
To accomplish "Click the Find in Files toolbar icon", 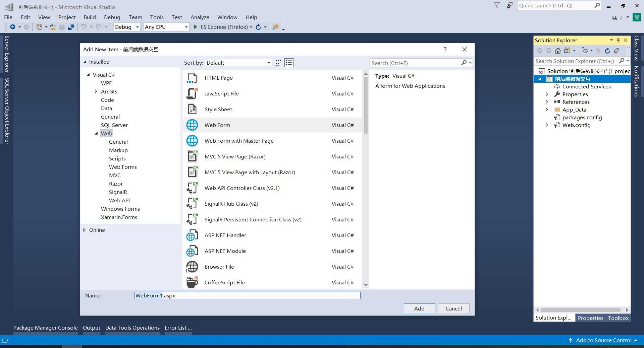I will (275, 27).
